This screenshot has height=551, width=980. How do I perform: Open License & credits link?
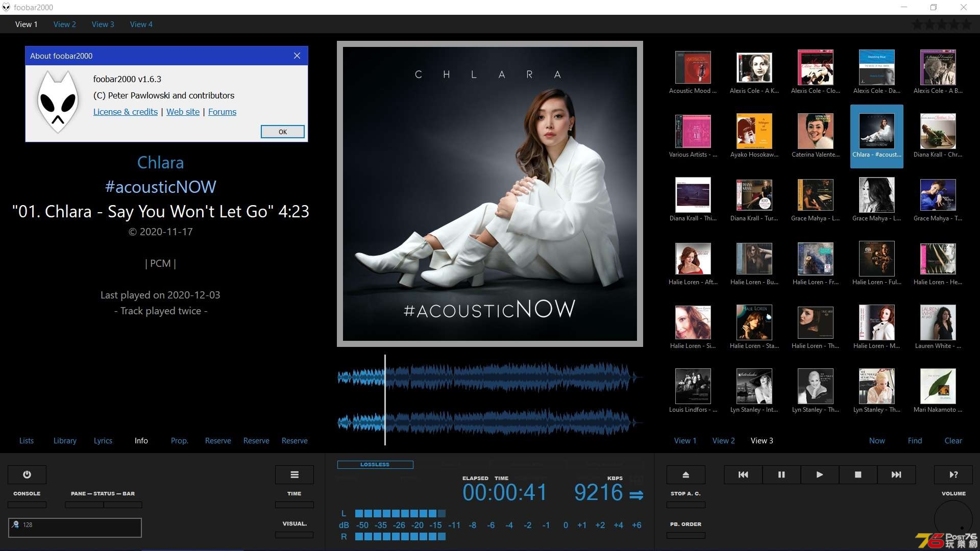pyautogui.click(x=126, y=112)
